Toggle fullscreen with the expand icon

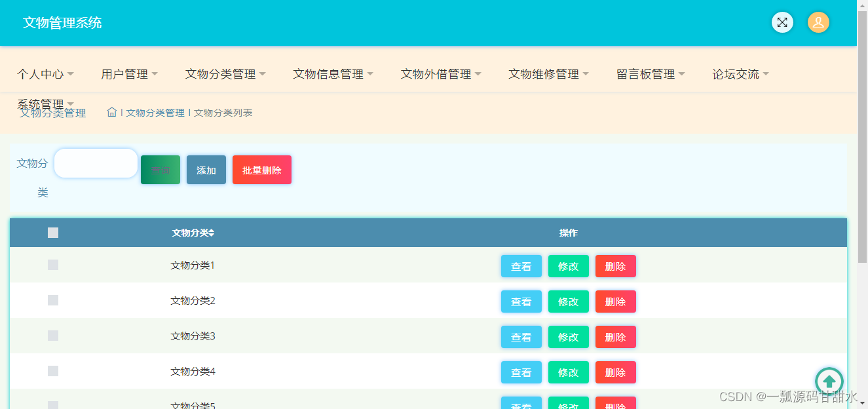pyautogui.click(x=782, y=22)
